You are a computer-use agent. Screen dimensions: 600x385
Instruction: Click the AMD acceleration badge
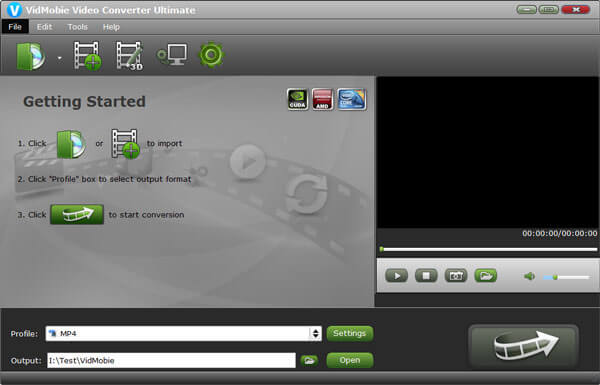tap(323, 100)
